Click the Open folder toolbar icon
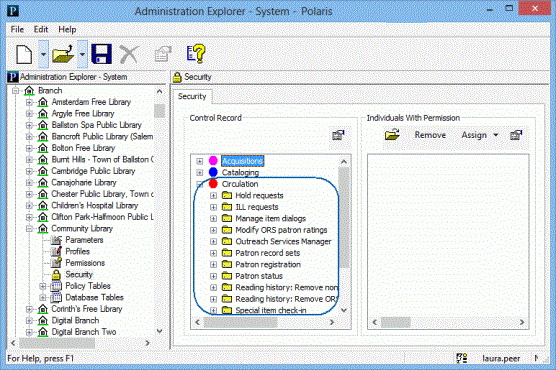The image size is (556, 370). 63,54
